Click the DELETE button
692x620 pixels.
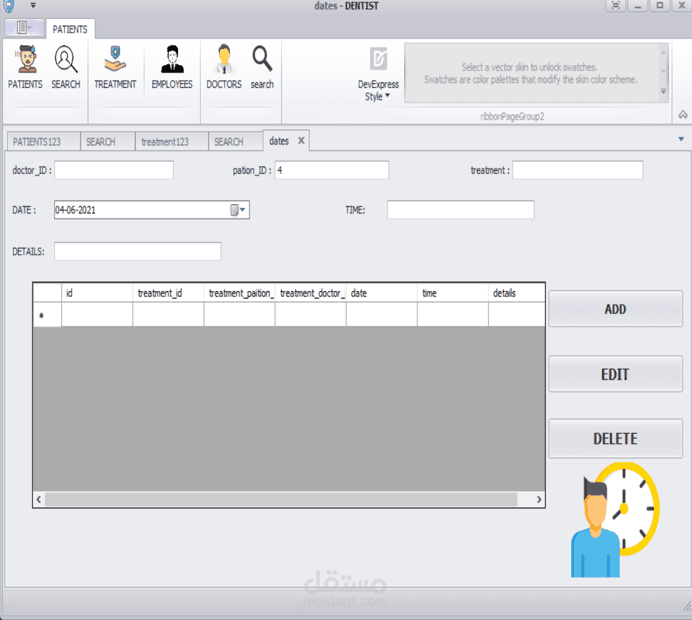pyautogui.click(x=615, y=439)
